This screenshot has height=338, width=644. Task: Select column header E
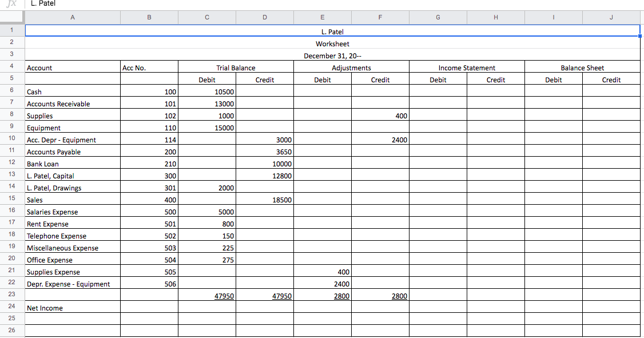pos(322,17)
